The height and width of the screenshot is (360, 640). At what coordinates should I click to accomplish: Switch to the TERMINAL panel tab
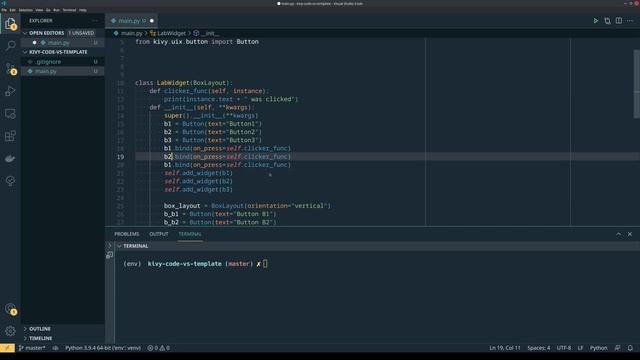click(x=190, y=234)
